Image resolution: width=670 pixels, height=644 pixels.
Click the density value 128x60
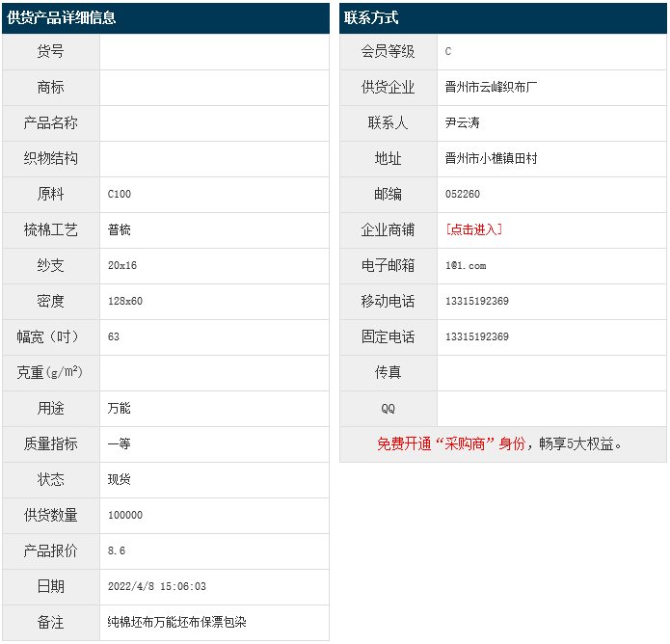[125, 301]
